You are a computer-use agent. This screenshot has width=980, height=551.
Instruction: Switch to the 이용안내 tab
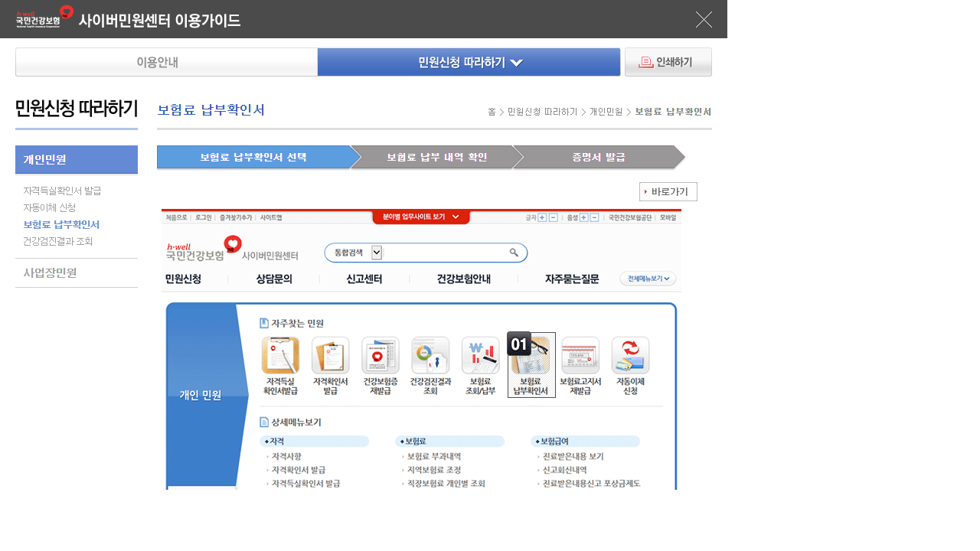pos(166,62)
